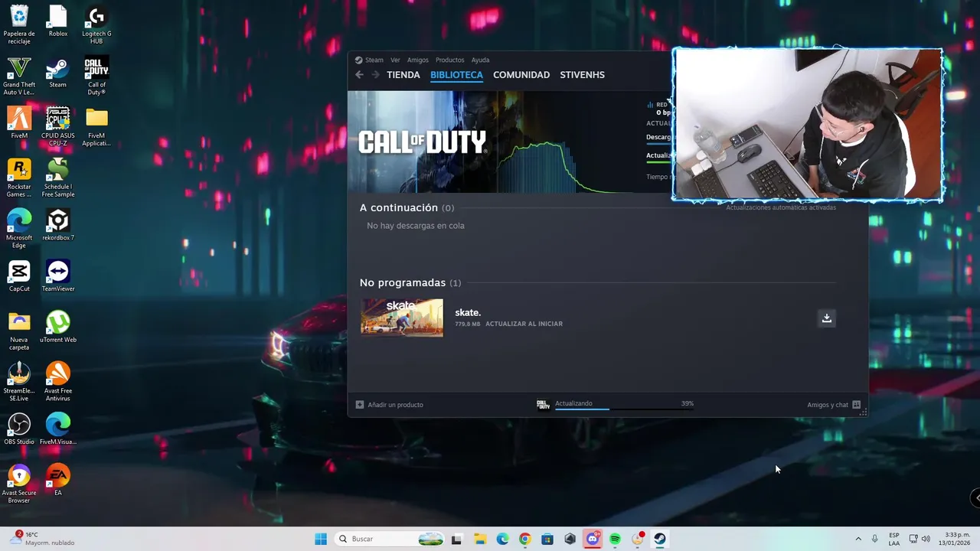Open Discord from the taskbar
This screenshot has height=551, width=980.
pyautogui.click(x=592, y=539)
